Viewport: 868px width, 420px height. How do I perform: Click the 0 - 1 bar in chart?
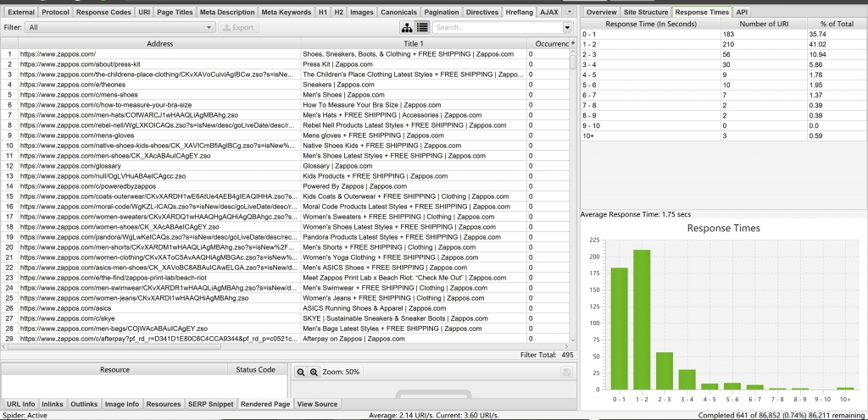[620, 329]
